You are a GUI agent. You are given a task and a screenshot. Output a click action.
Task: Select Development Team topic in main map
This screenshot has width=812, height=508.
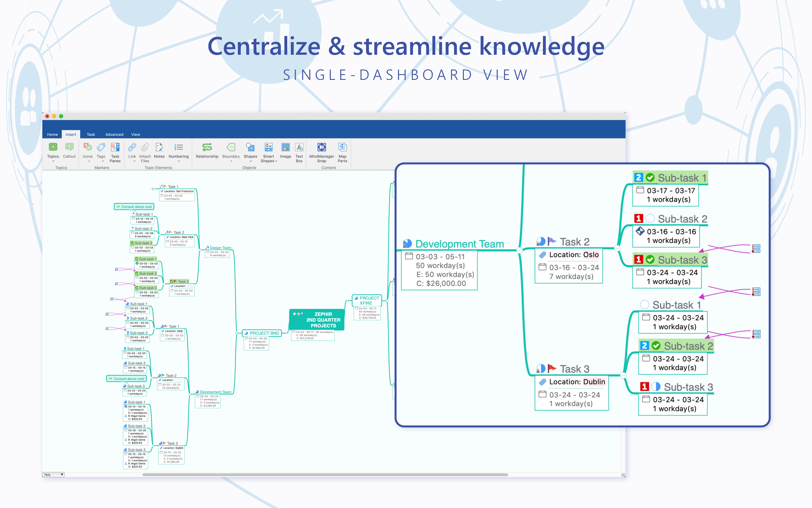pyautogui.click(x=213, y=392)
